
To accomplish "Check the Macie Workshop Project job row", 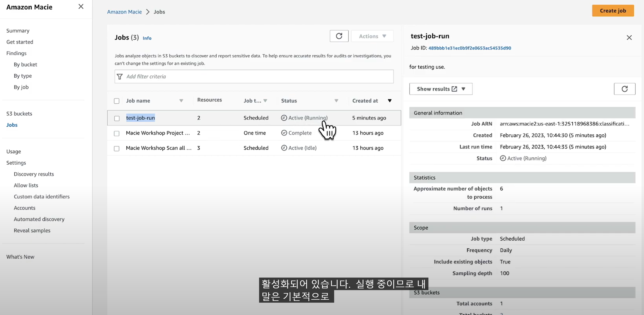I will [117, 133].
